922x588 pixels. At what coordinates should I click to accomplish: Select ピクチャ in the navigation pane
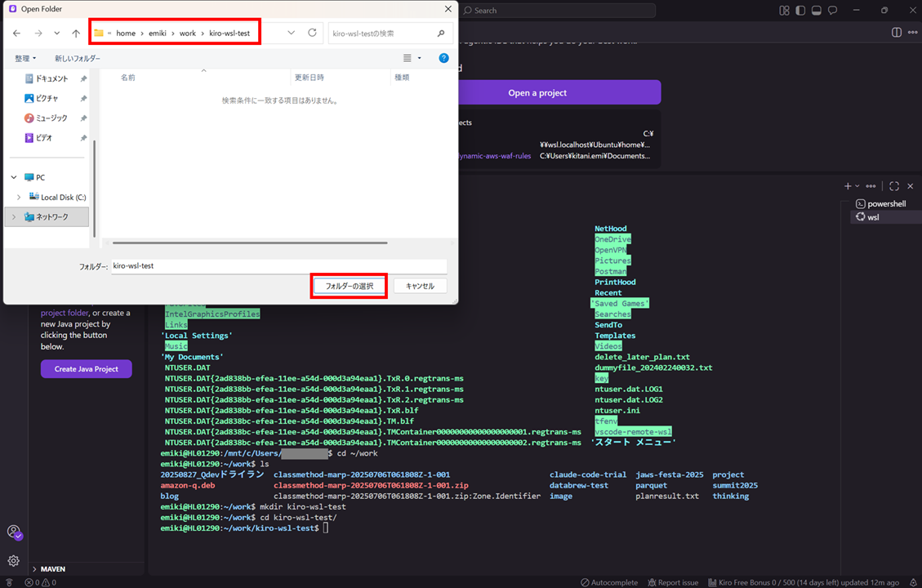[x=47, y=98]
